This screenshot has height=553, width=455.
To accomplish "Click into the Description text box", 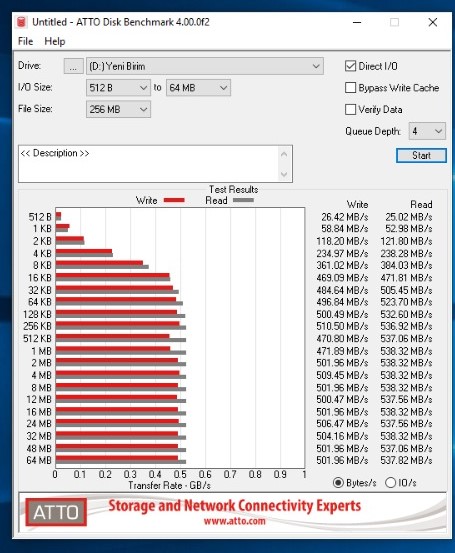I will 148,164.
